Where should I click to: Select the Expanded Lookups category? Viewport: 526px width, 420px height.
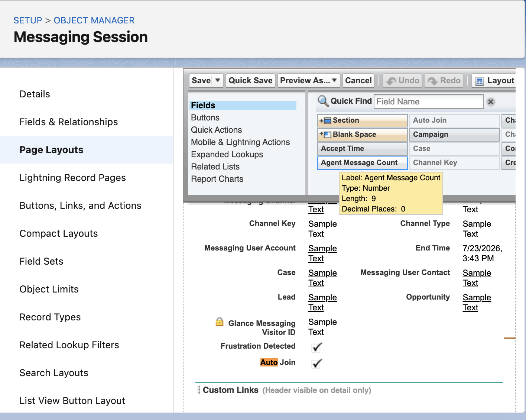[227, 154]
